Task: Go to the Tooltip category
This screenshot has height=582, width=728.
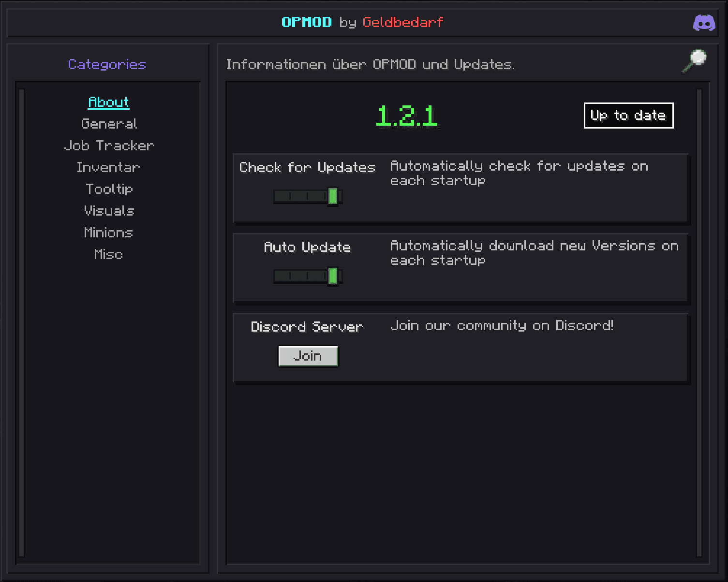Action: 109,189
